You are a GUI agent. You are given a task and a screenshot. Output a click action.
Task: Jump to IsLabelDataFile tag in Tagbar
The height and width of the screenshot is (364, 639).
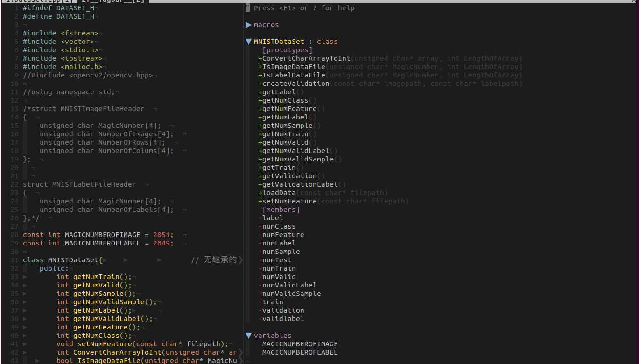(x=294, y=75)
